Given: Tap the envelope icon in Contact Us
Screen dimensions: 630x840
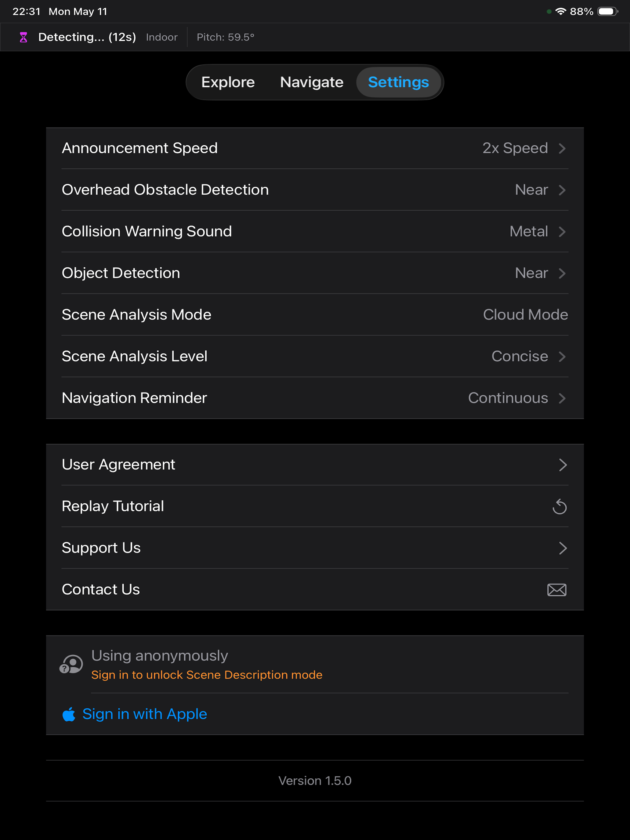Looking at the screenshot, I should point(557,590).
